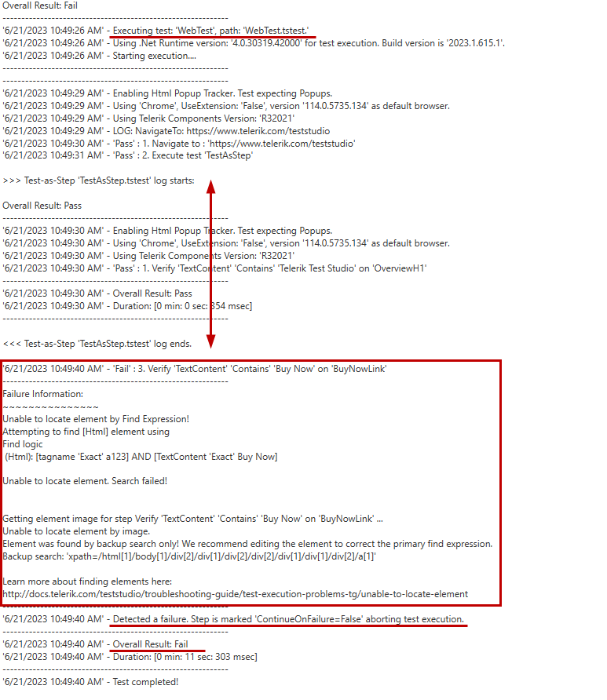
Task: Select the 'Duration: 11 sec: 303 msec' line
Action: (x=130, y=656)
